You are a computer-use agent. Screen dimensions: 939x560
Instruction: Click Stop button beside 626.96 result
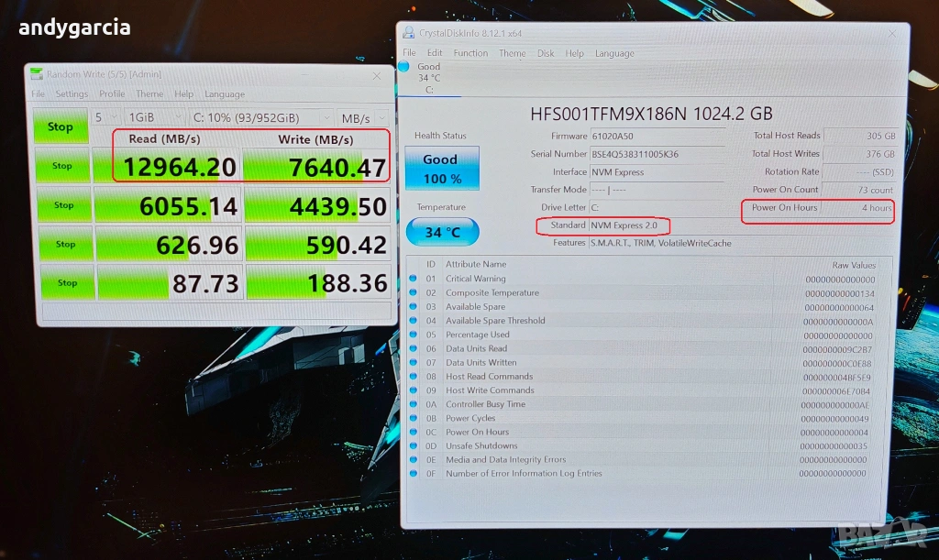[65, 244]
